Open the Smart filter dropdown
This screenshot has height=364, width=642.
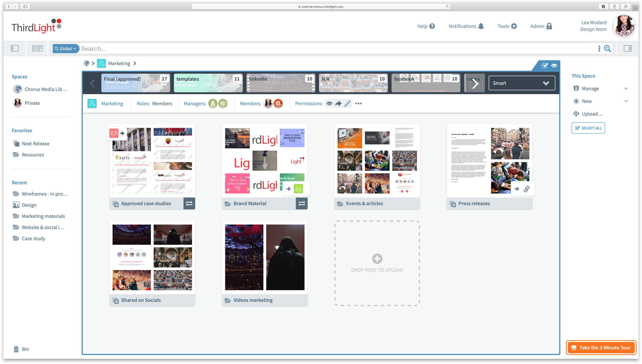[521, 83]
